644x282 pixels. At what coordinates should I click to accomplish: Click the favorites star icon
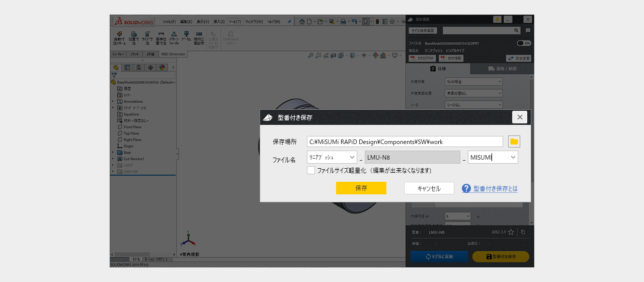coord(511,232)
